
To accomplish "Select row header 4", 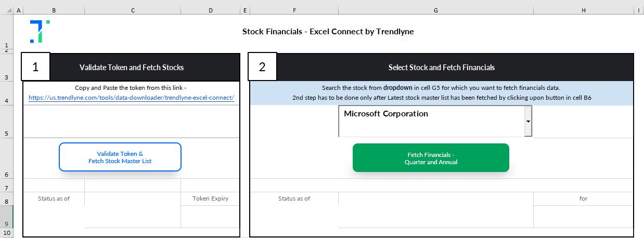I will tap(6, 93).
